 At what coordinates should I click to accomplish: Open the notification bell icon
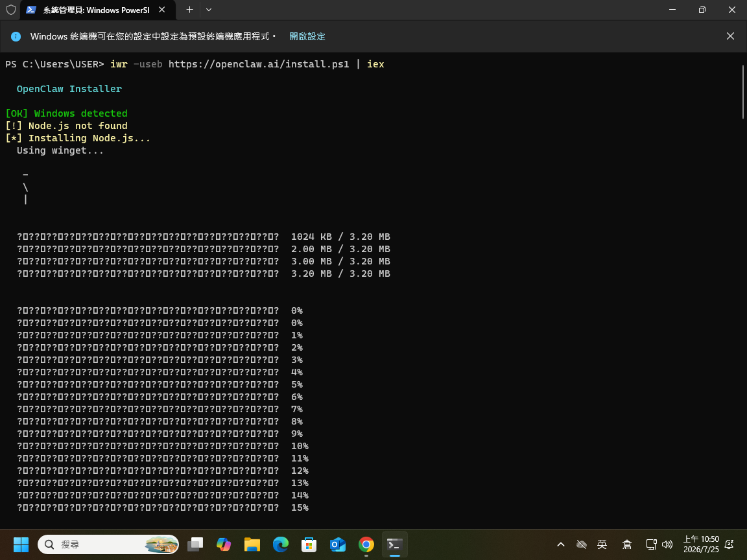[729, 544]
